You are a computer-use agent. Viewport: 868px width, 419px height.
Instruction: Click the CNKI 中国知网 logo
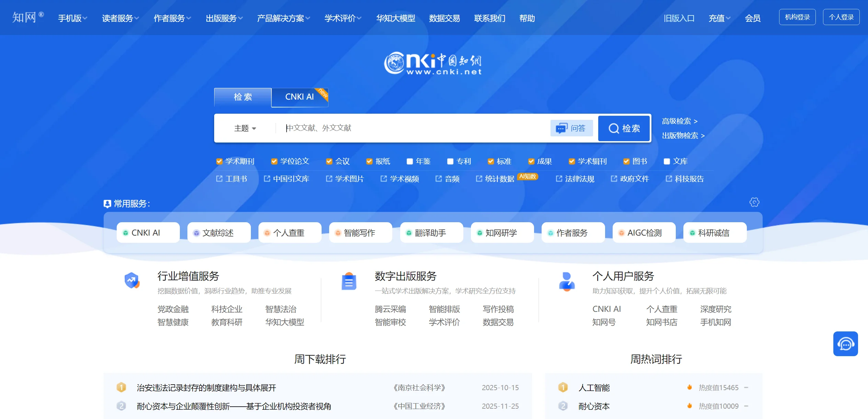pyautogui.click(x=433, y=63)
